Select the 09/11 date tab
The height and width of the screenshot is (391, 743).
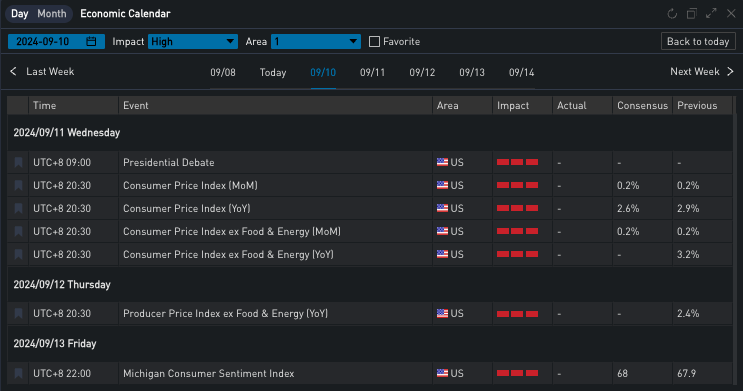372,73
